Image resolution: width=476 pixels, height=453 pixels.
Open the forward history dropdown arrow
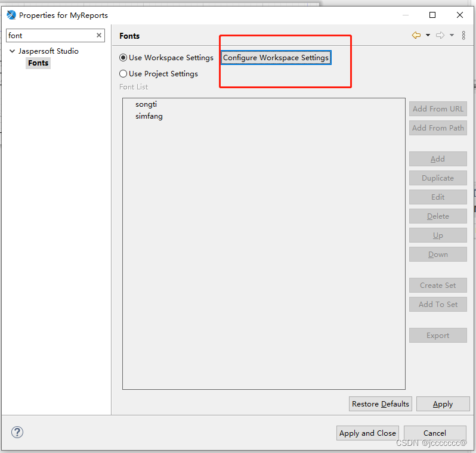tap(452, 35)
